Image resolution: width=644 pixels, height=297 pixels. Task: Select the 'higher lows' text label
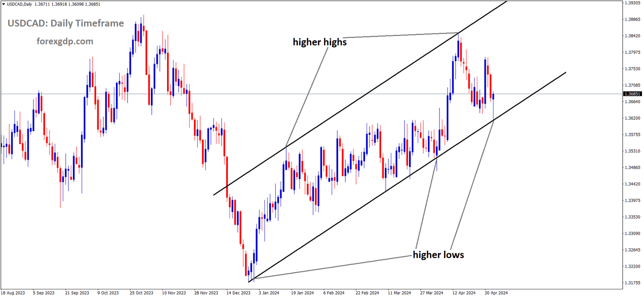coord(438,255)
